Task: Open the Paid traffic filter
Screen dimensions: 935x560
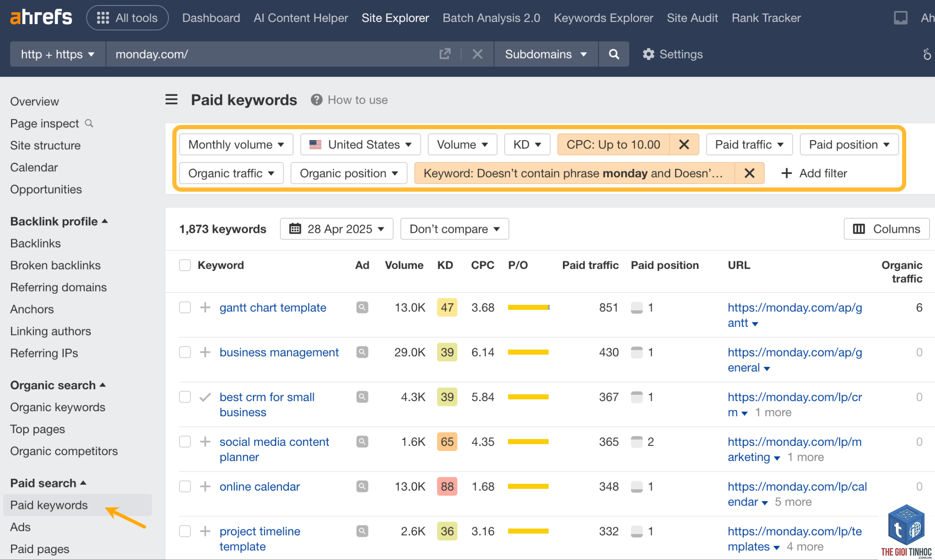Action: tap(749, 144)
